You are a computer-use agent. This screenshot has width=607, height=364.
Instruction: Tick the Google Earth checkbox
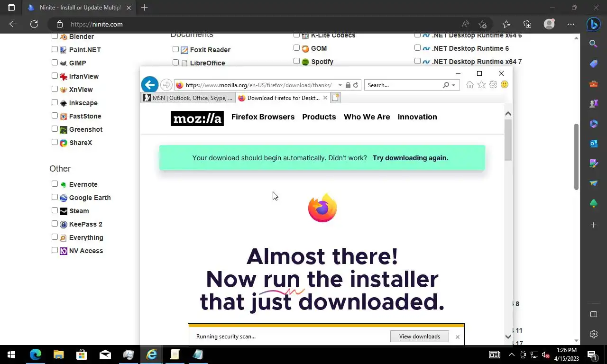coord(55,197)
